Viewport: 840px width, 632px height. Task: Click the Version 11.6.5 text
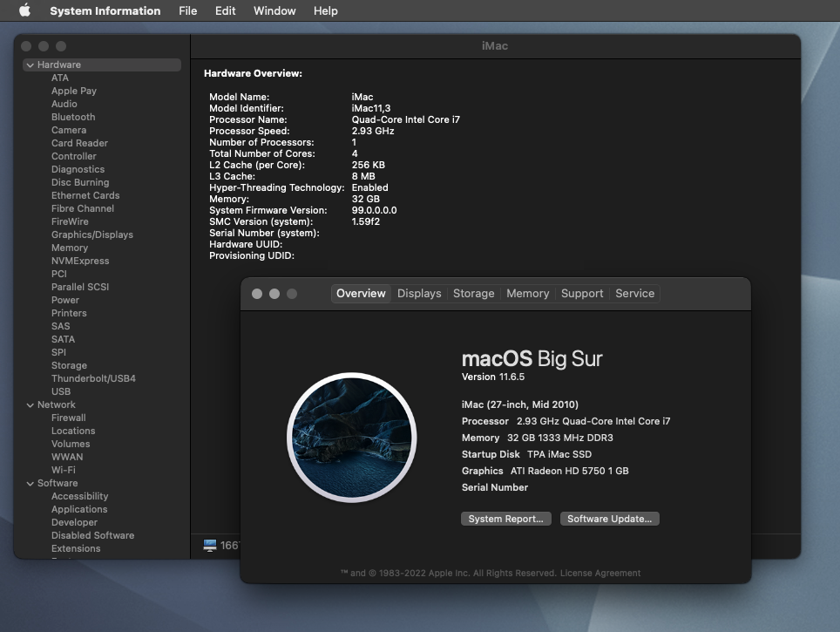[493, 377]
